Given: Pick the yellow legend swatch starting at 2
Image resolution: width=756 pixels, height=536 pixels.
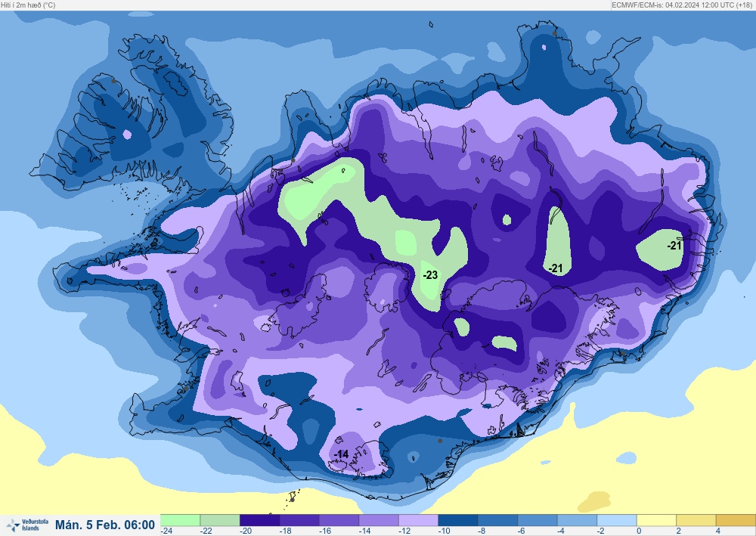Looking at the screenshot, I should pyautogui.click(x=696, y=520).
